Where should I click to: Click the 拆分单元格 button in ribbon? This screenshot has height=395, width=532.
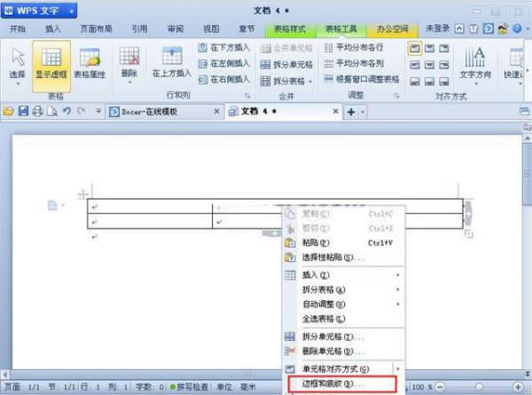coord(286,64)
